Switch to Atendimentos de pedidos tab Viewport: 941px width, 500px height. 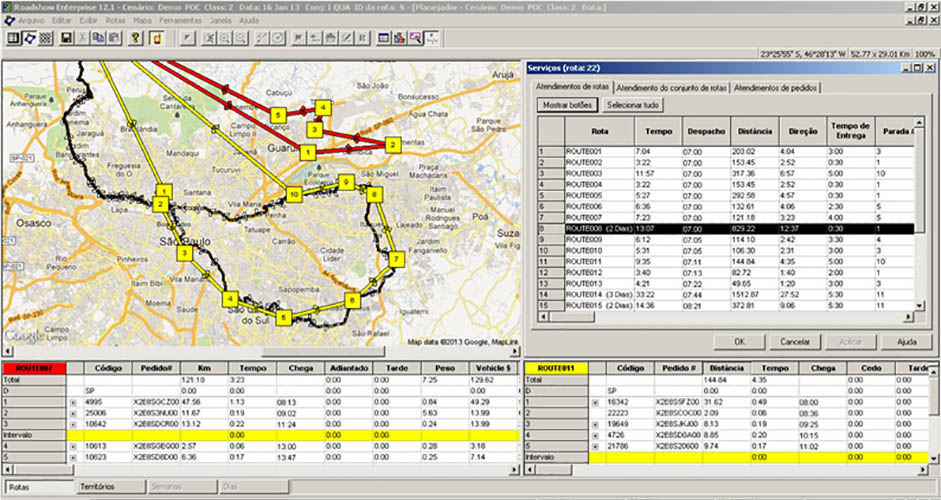(775, 88)
